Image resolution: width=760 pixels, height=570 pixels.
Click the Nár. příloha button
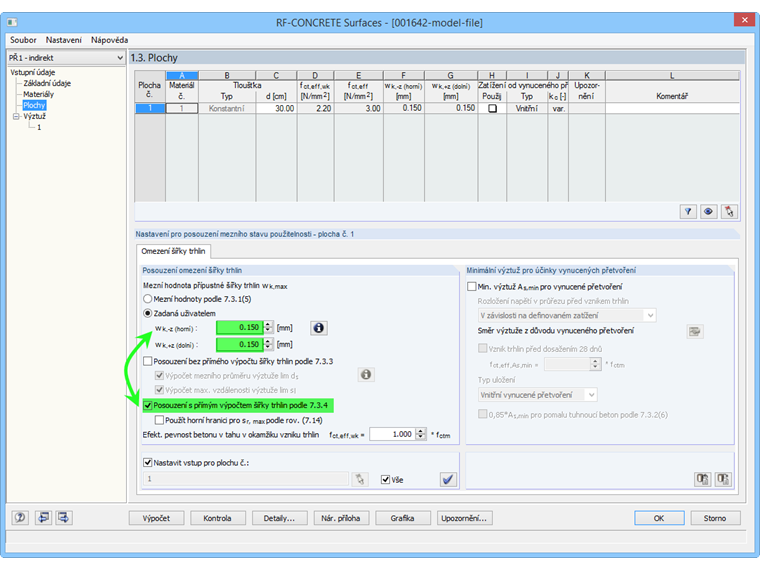click(341, 518)
